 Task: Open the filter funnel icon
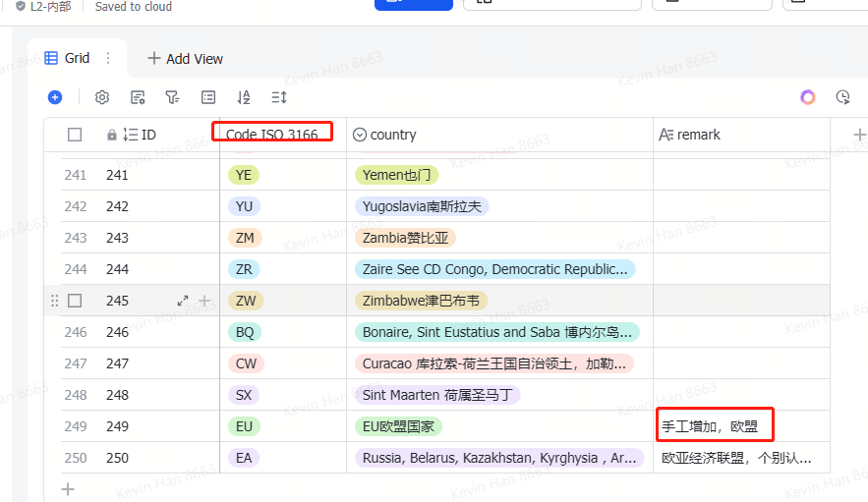[x=172, y=97]
